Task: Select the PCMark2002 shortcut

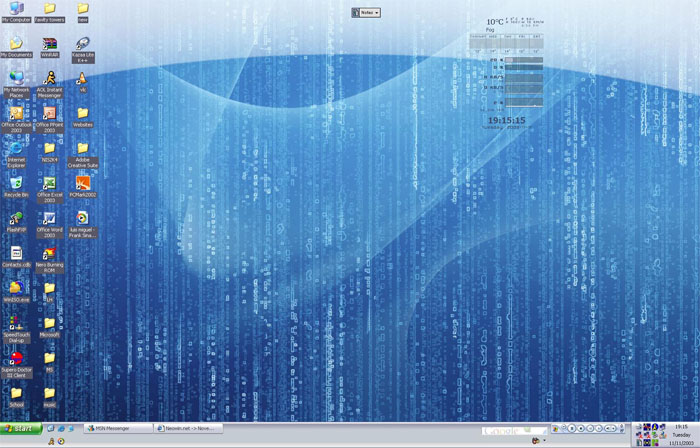Action: pos(83,187)
